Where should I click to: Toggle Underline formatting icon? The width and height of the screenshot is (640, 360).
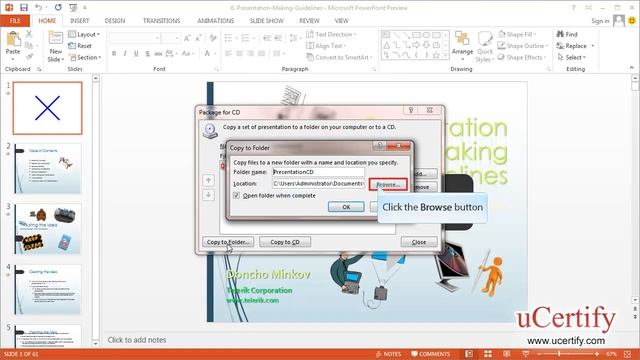click(x=136, y=53)
